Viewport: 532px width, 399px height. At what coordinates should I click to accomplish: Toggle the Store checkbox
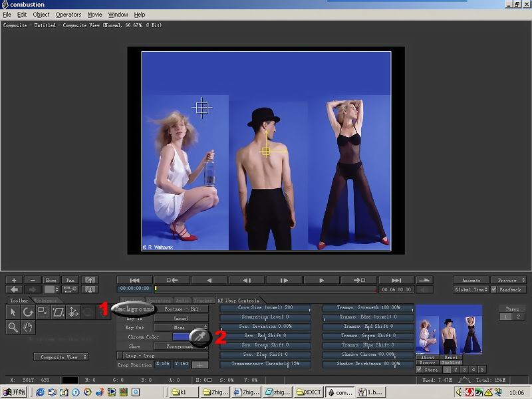point(419,370)
